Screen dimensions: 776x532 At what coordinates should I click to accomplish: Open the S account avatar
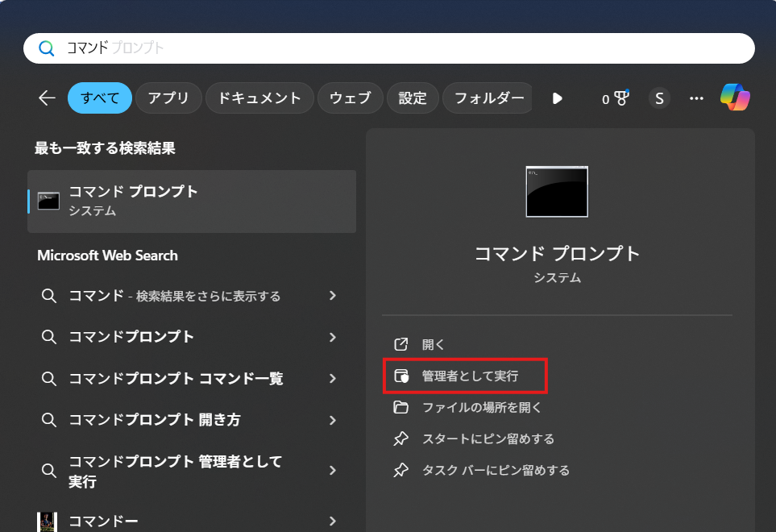click(x=659, y=98)
